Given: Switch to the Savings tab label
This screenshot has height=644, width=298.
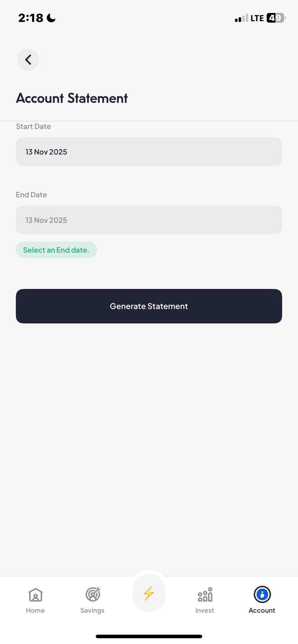Looking at the screenshot, I should click(92, 611).
